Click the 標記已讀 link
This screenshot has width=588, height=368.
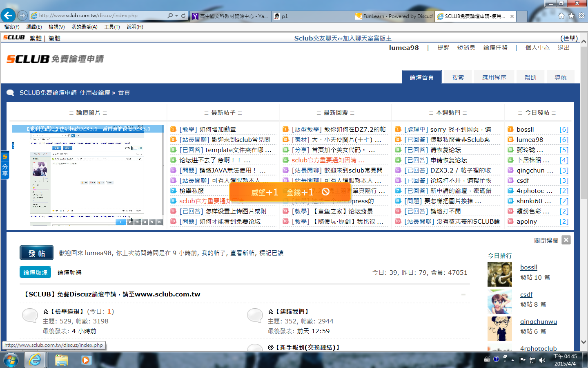tap(272, 253)
